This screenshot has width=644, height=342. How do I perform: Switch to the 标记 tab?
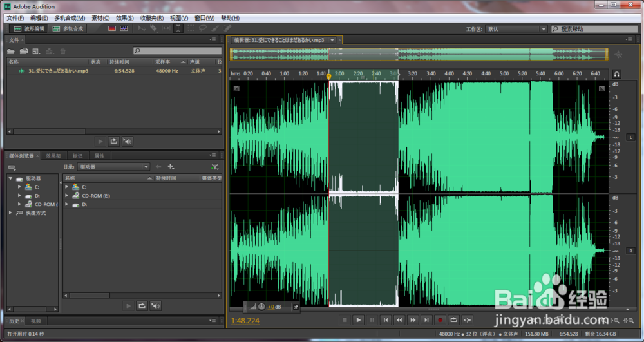tap(78, 156)
